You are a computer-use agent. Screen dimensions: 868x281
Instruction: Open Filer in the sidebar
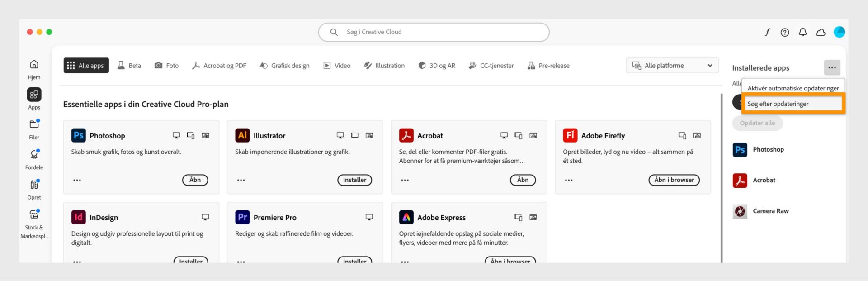(x=34, y=129)
